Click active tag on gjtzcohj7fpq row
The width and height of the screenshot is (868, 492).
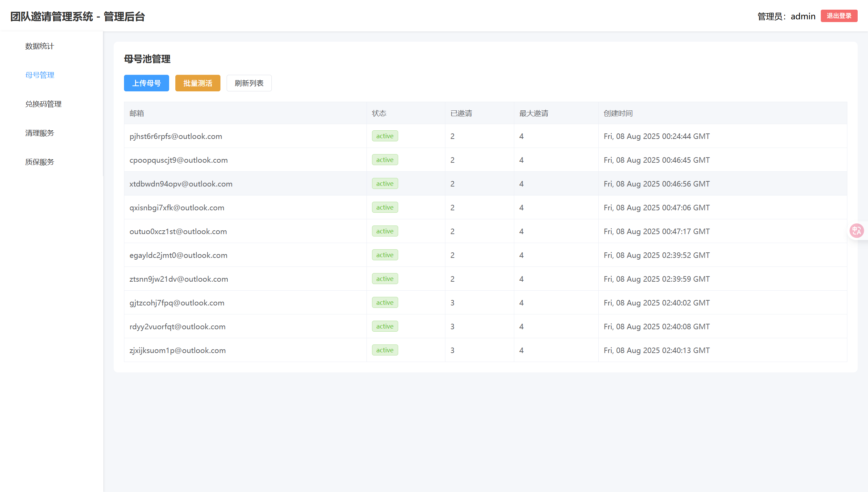coord(385,303)
